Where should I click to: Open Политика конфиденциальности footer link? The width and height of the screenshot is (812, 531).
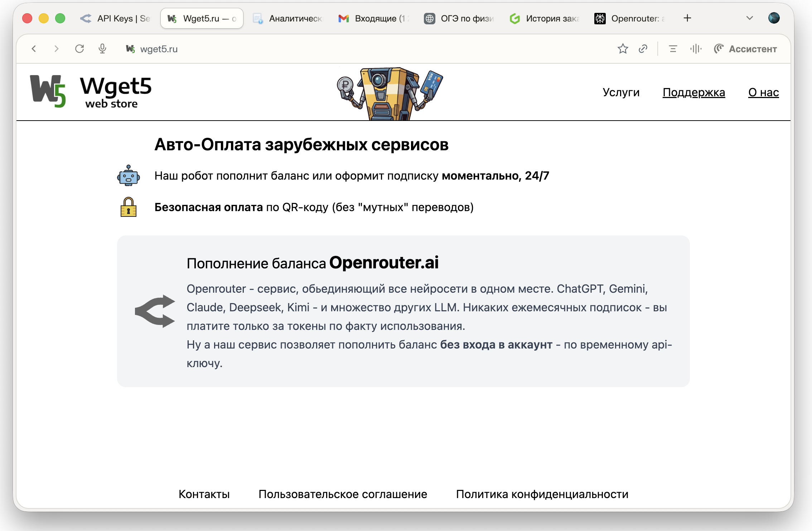point(542,494)
